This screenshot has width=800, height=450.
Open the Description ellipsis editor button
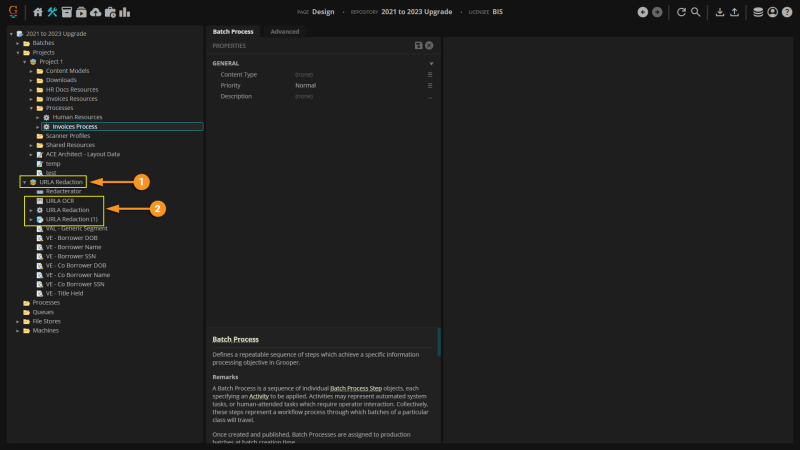pos(430,97)
